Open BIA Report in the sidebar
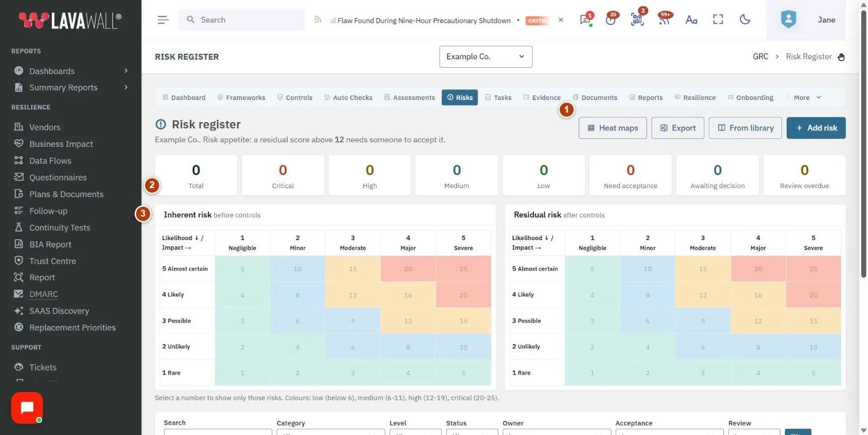The height and width of the screenshot is (435, 868). click(50, 244)
